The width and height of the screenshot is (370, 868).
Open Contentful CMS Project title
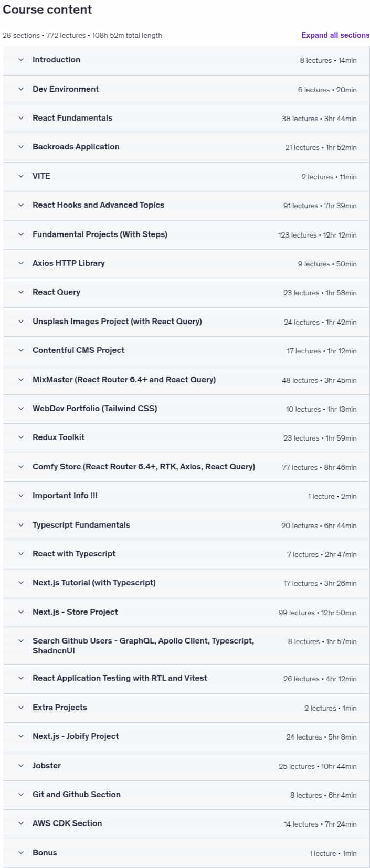78,350
